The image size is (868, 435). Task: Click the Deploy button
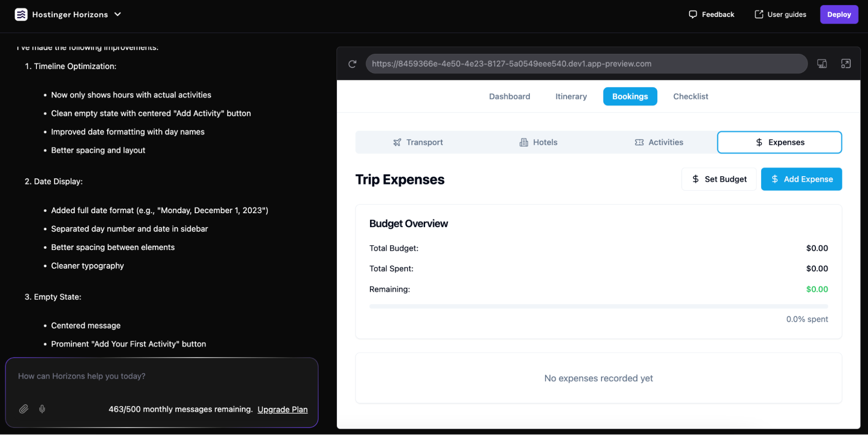pos(838,14)
